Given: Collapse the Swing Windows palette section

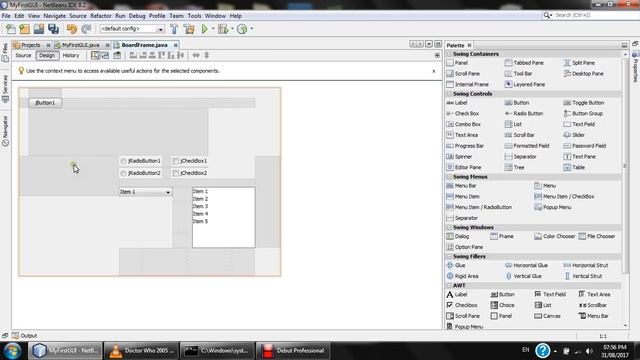Looking at the screenshot, I should [449, 227].
